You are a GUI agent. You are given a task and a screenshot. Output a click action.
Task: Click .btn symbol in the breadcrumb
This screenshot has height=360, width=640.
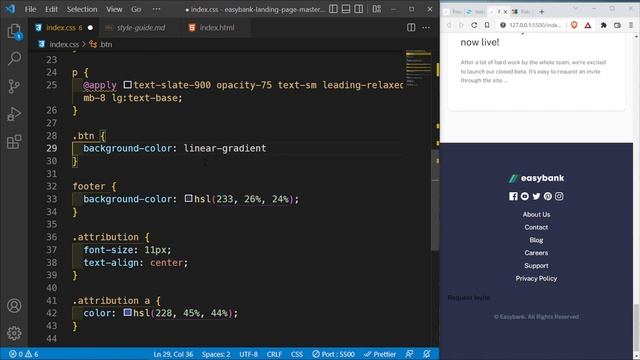pyautogui.click(x=106, y=44)
